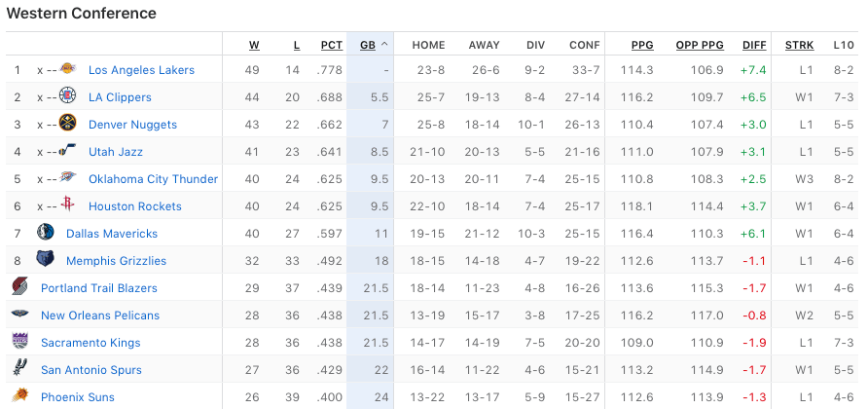Click the Memphis Grizzlies logo icon
Screen dimensions: 868x409
click(x=46, y=260)
